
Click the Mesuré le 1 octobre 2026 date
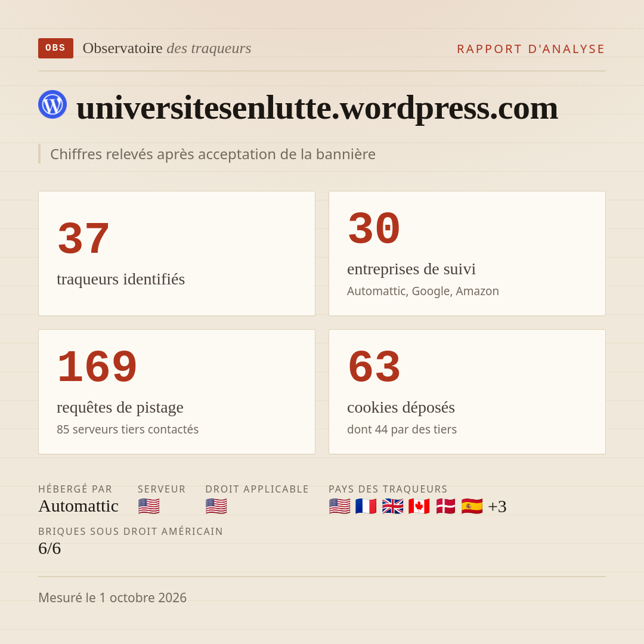(113, 597)
